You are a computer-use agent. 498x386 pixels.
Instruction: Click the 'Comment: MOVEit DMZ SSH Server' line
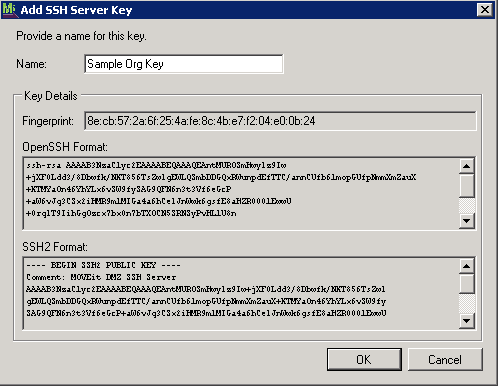101,277
